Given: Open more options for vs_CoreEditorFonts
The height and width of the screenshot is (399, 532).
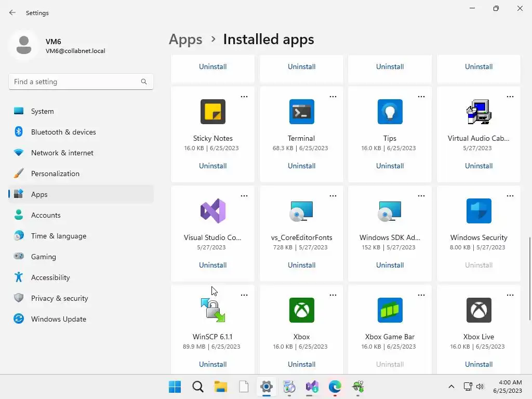Looking at the screenshot, I should tap(333, 196).
